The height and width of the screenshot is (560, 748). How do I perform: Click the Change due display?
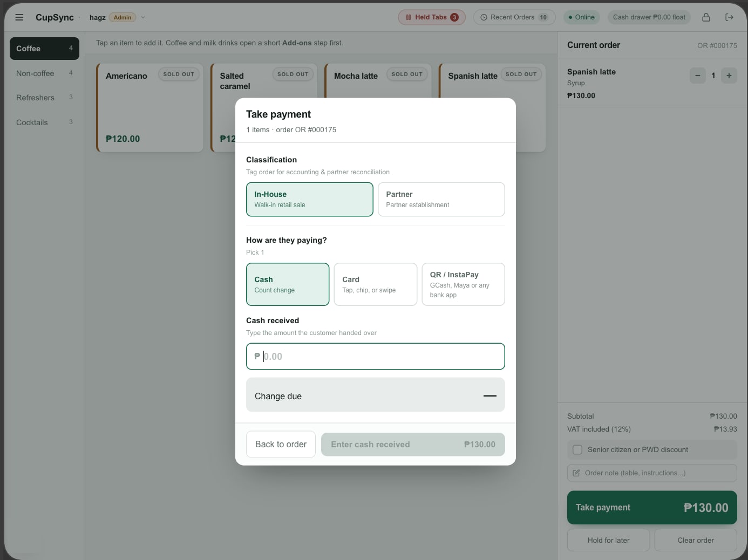[376, 395]
